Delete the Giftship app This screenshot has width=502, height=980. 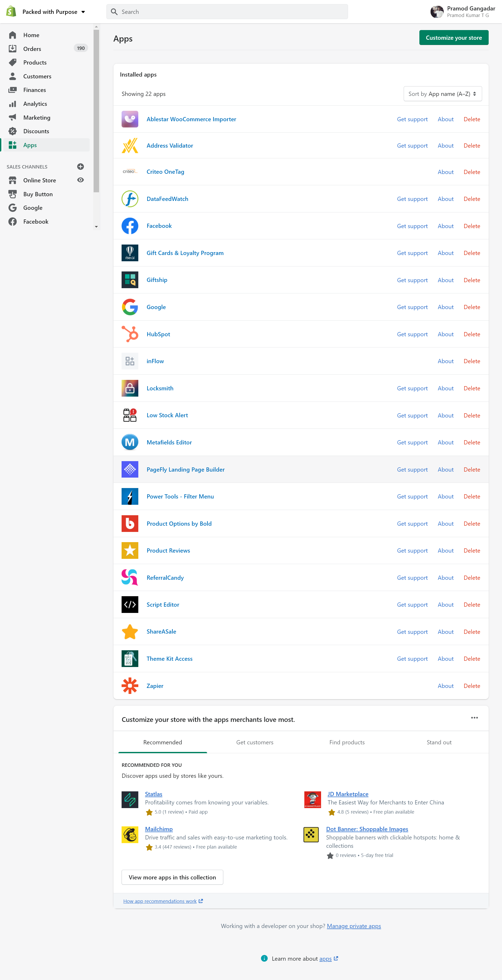472,280
